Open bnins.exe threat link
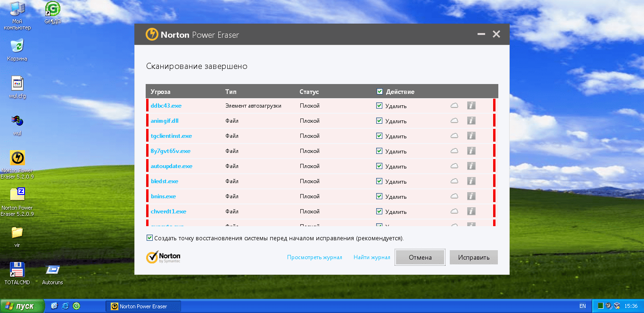 point(163,196)
